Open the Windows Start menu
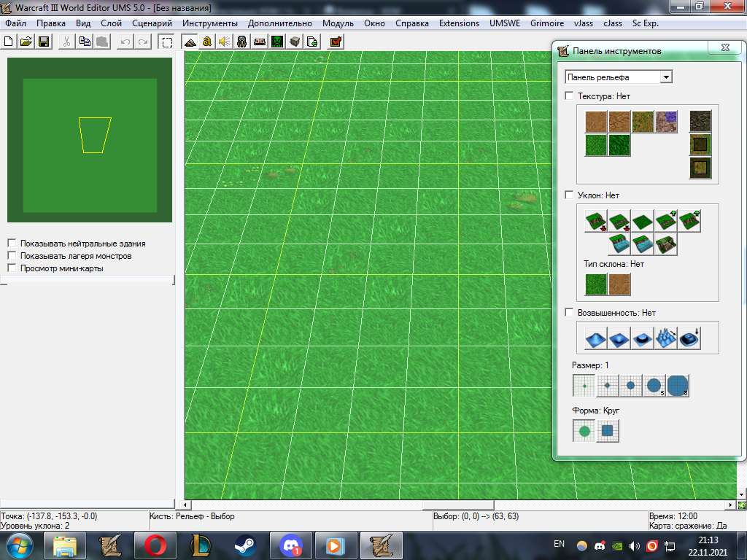Image resolution: width=747 pixels, height=560 pixels. pyautogui.click(x=18, y=545)
